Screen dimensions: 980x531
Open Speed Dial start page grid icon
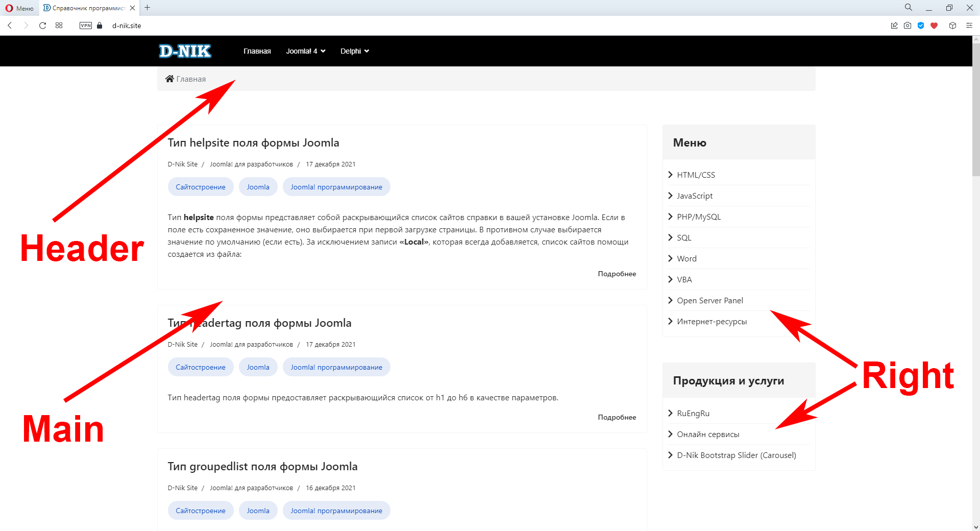(59, 26)
